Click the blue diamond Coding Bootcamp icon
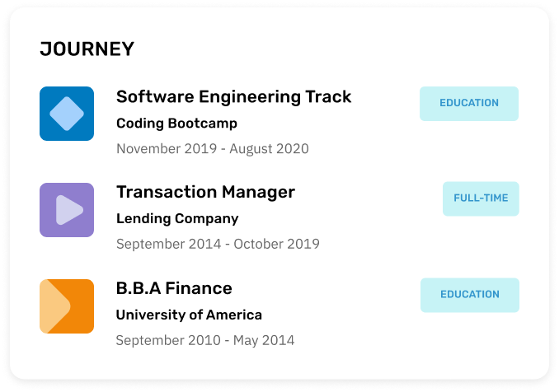Viewport: 559px width, 392px height. 67,114
